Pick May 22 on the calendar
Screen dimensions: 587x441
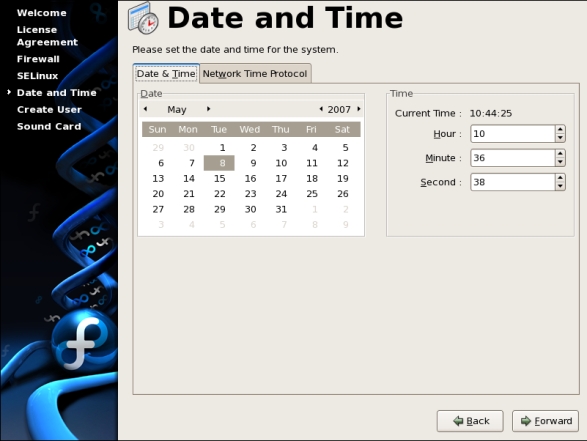point(219,194)
